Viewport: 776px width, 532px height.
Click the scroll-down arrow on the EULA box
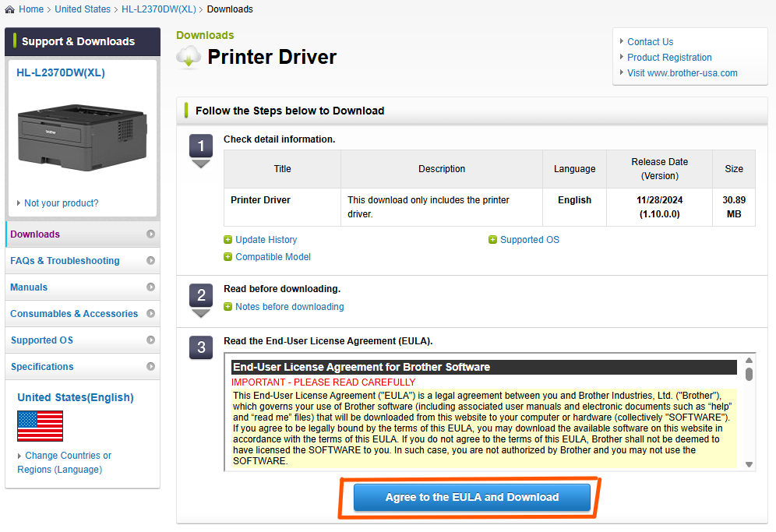point(748,465)
